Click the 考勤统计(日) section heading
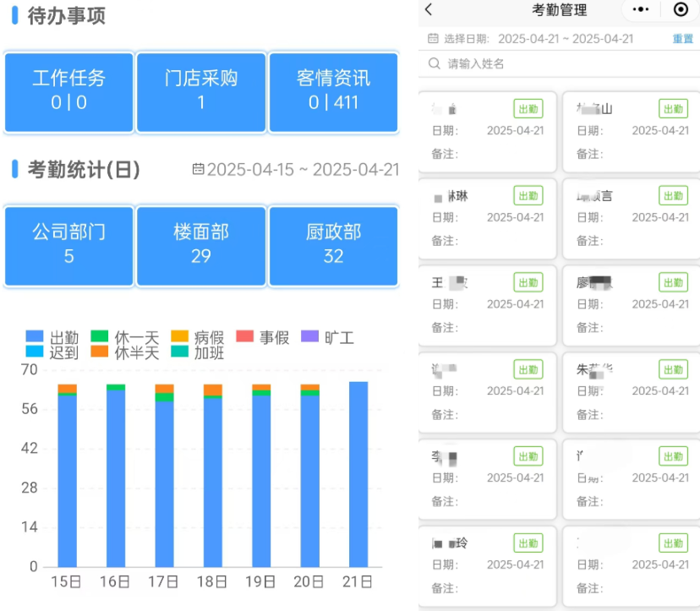Screen dimensions: 700x611 point(84,170)
